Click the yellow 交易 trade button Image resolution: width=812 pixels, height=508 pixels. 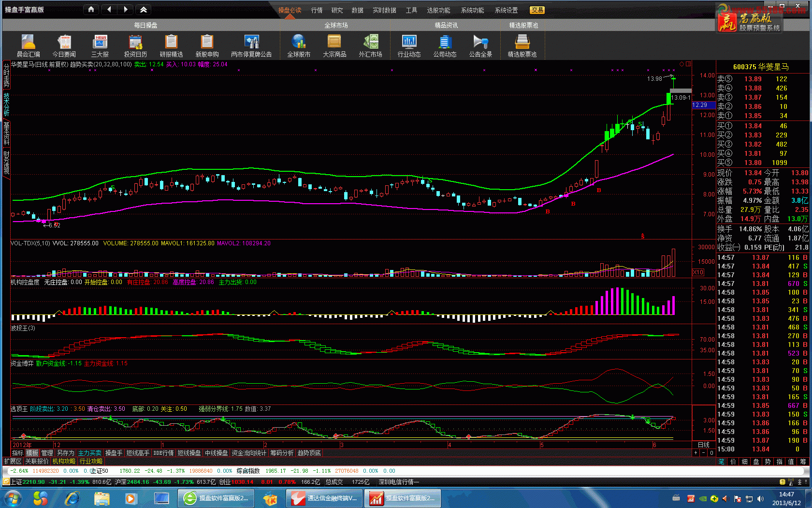pyautogui.click(x=537, y=10)
